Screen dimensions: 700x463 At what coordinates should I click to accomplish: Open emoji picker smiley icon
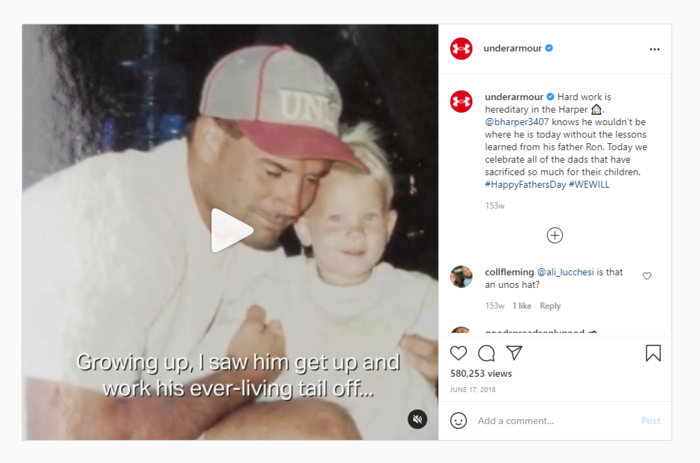(x=458, y=421)
